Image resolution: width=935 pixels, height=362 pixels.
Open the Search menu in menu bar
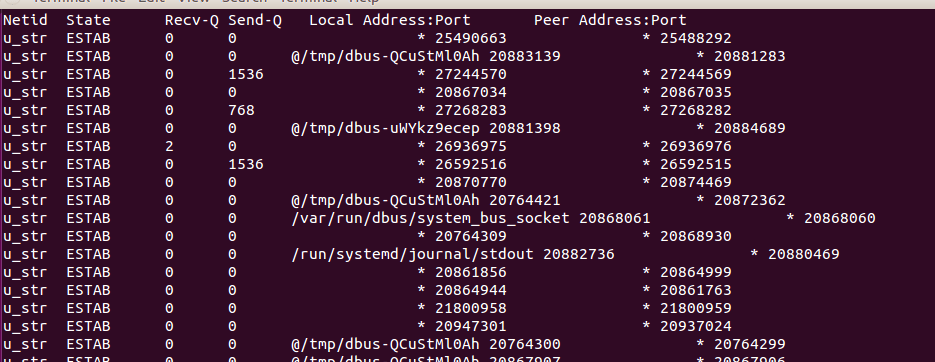(246, 1)
